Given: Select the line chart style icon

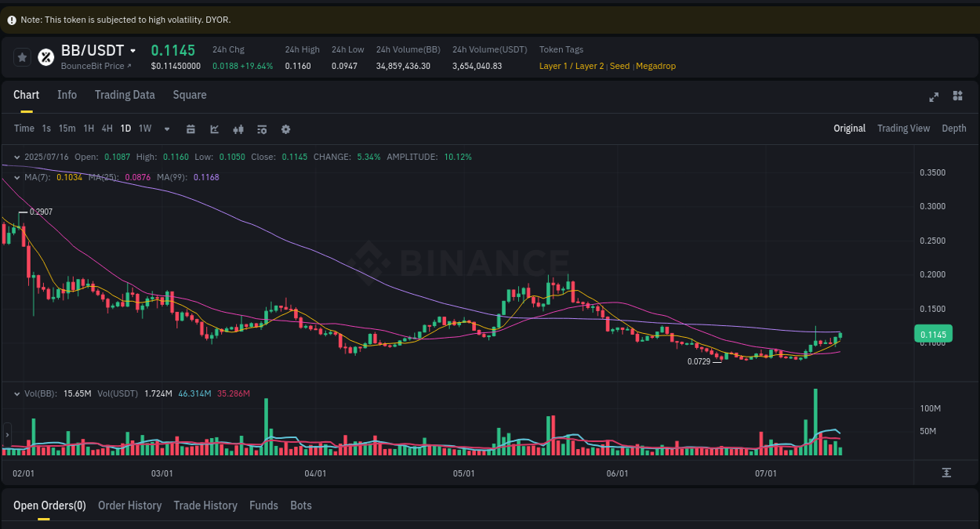Looking at the screenshot, I should (214, 129).
